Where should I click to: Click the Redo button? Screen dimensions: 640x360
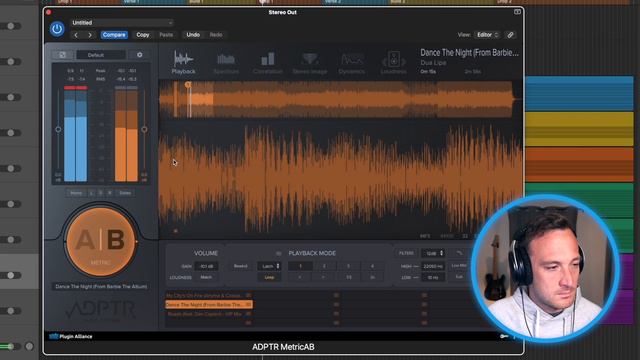pyautogui.click(x=216, y=35)
